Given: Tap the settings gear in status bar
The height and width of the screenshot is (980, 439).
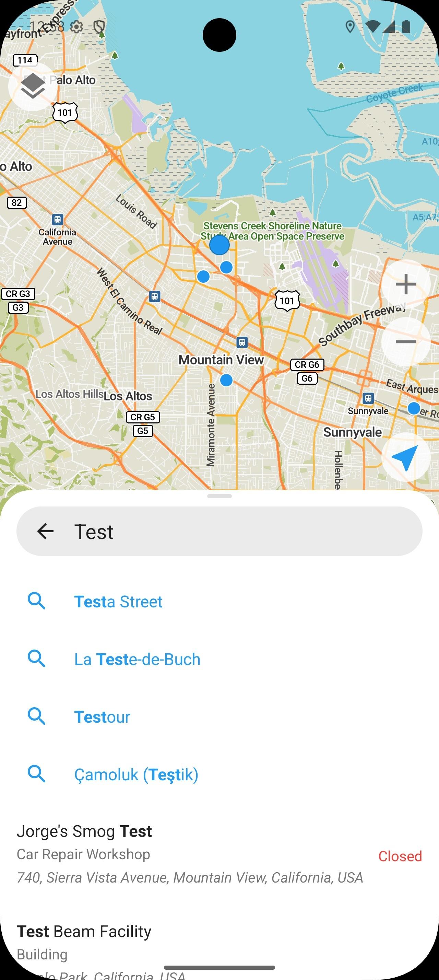Looking at the screenshot, I should tap(77, 27).
